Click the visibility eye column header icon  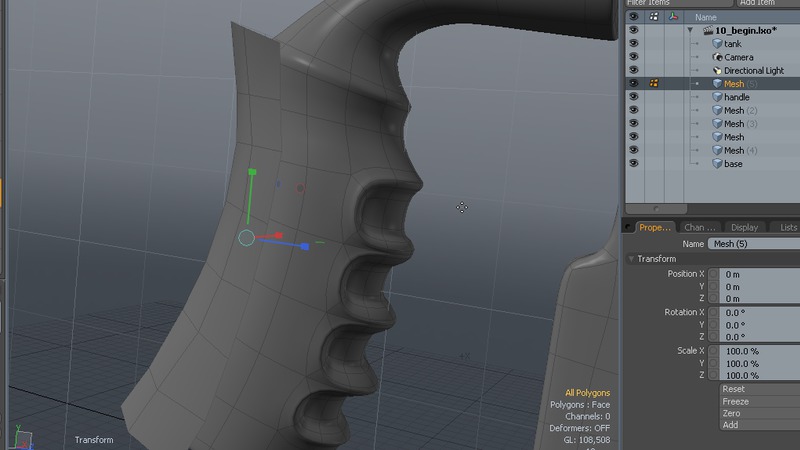point(633,17)
